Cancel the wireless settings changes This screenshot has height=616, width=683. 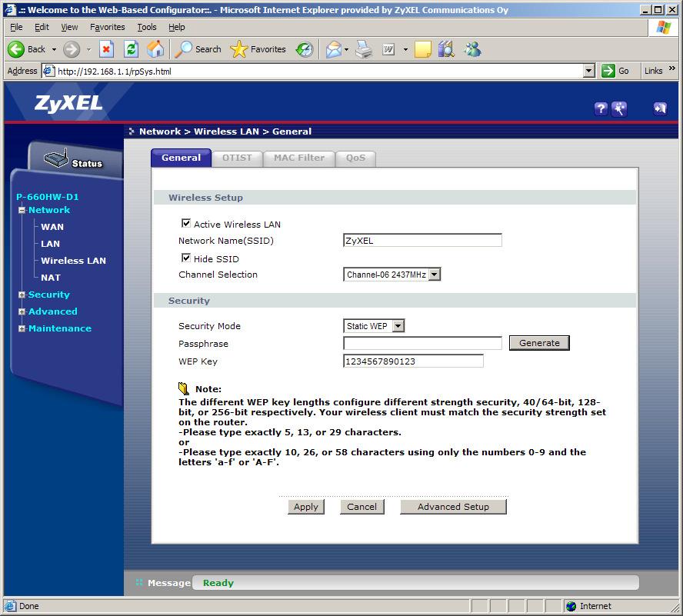[x=362, y=507]
